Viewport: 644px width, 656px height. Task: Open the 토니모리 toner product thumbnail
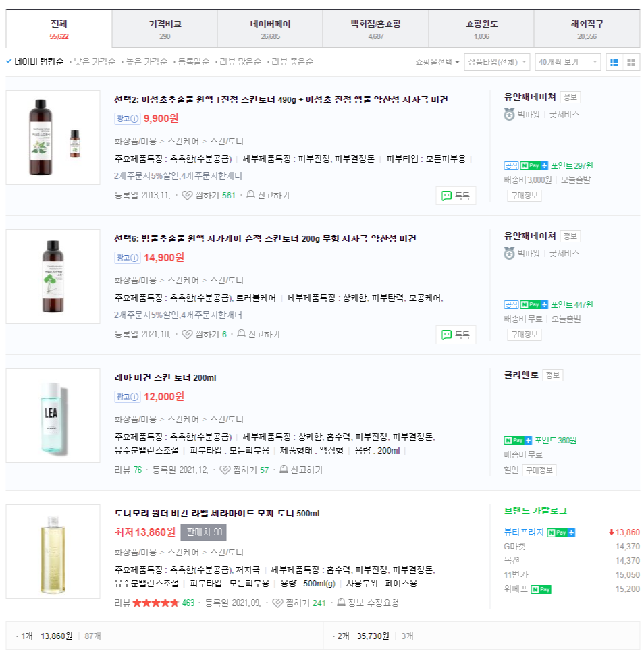53,551
